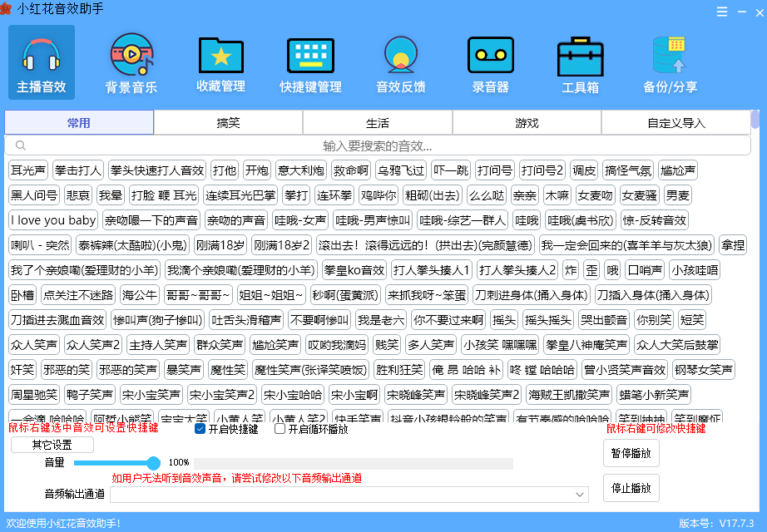This screenshot has width=767, height=532.
Task: Play the 尴尬声 sound effect
Action: point(678,170)
